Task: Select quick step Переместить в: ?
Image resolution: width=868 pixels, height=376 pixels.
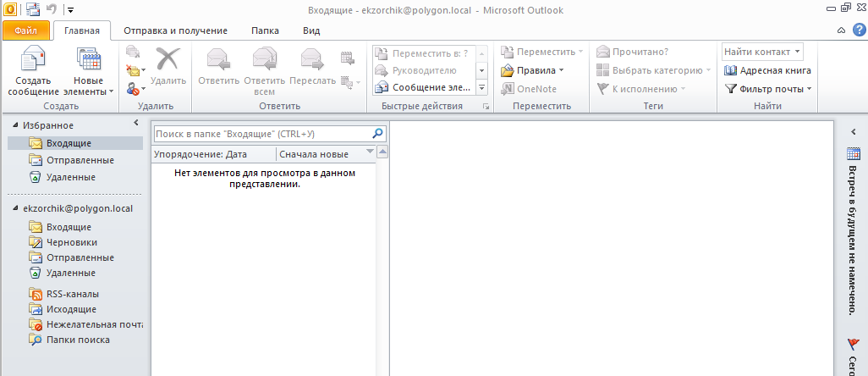Action: (424, 53)
